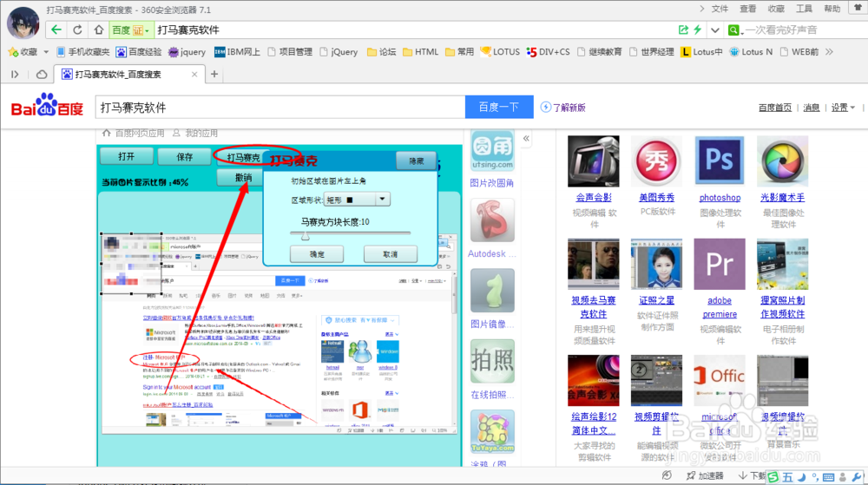Open the skin shirt icon
The height and width of the screenshot is (485, 868).
858,8
